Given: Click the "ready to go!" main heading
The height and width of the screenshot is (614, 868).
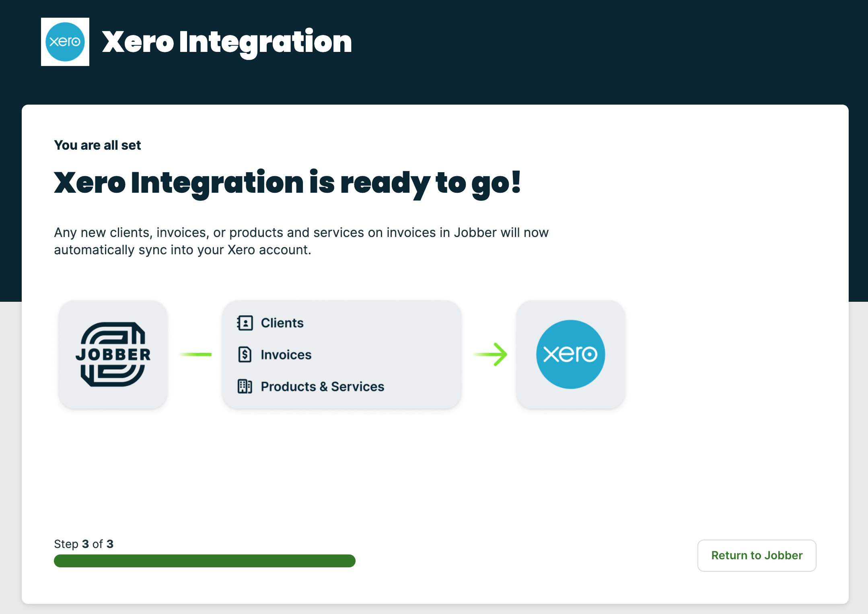Looking at the screenshot, I should pyautogui.click(x=287, y=183).
